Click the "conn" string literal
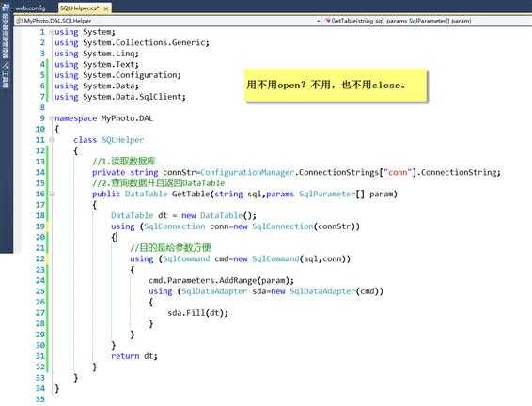The height and width of the screenshot is (406, 532). 398,172
